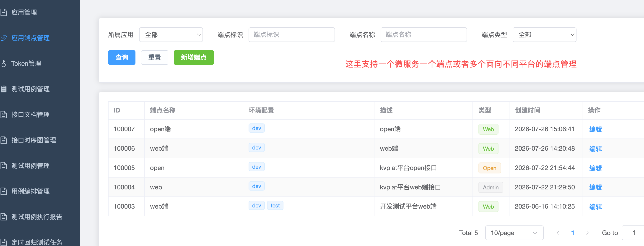Focus the 端点标识 input field
The height and width of the screenshot is (246, 644).
tap(291, 35)
